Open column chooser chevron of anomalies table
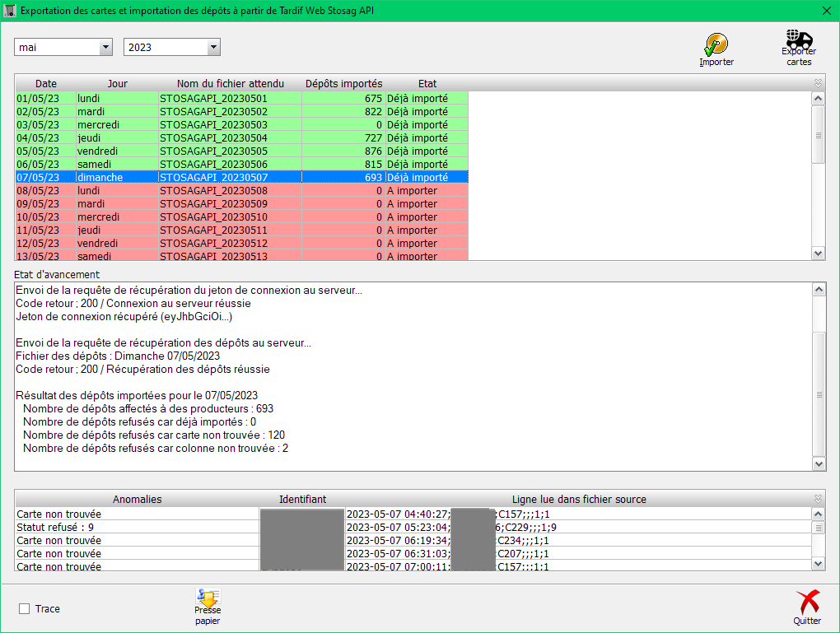The width and height of the screenshot is (840, 633). coord(818,499)
